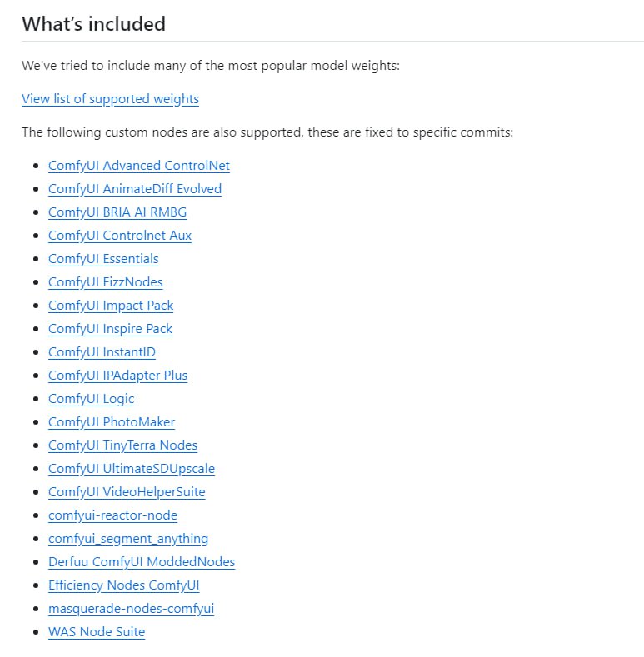
Task: Click the WAS Node Suite link
Action: pos(97,632)
